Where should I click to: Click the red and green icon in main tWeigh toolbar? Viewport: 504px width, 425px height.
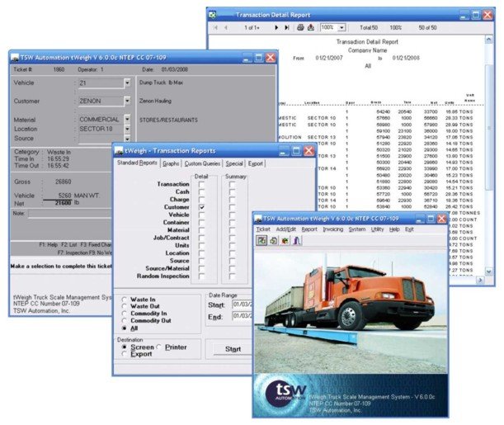285,240
